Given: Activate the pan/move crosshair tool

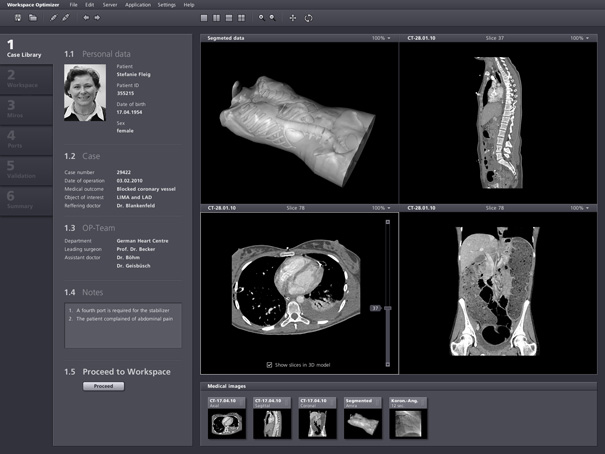Looking at the screenshot, I should tap(292, 18).
